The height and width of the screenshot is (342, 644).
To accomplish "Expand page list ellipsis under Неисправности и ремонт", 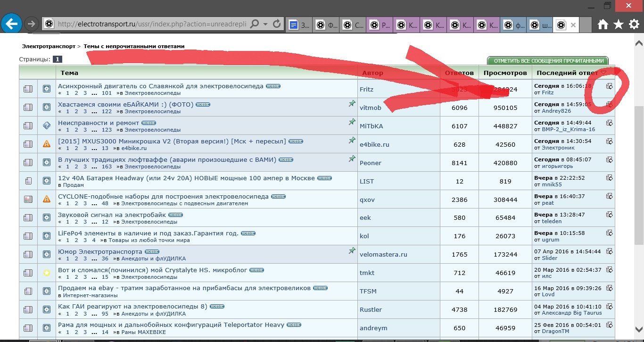I will [x=95, y=130].
